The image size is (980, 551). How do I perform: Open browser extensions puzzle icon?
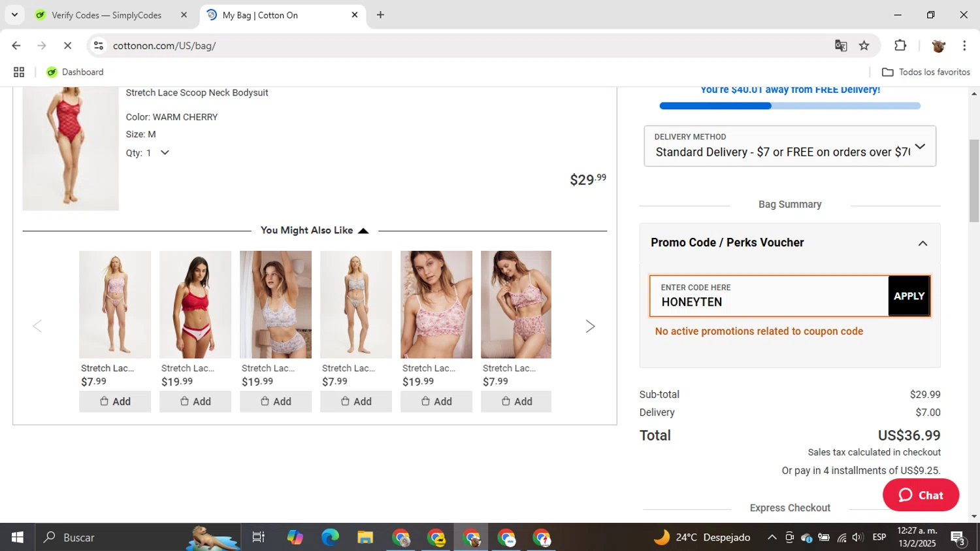tap(900, 46)
